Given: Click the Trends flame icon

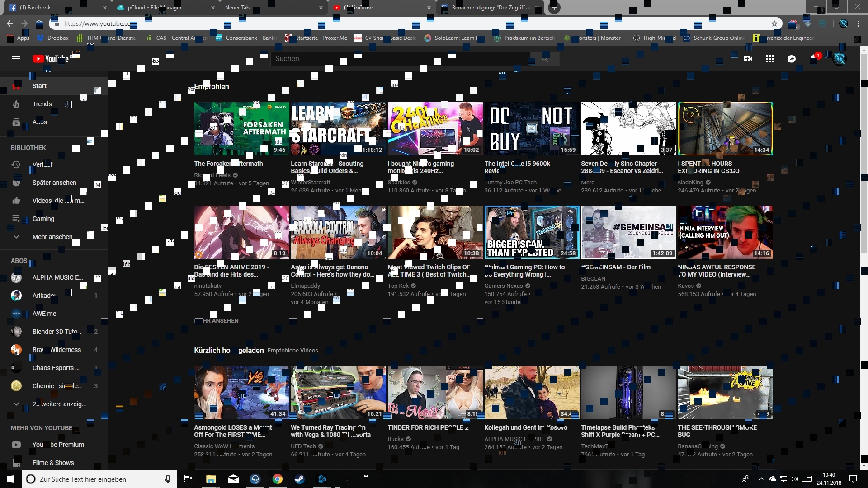Looking at the screenshot, I should [16, 104].
